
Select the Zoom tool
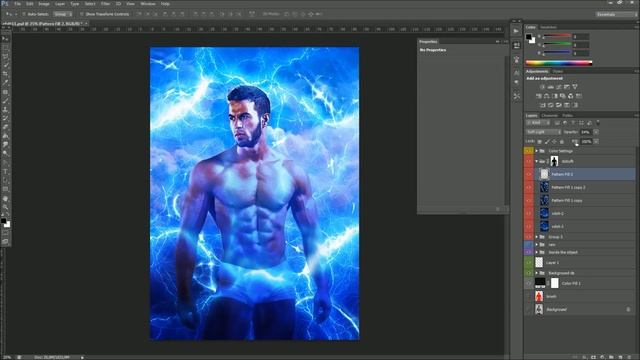click(5, 207)
